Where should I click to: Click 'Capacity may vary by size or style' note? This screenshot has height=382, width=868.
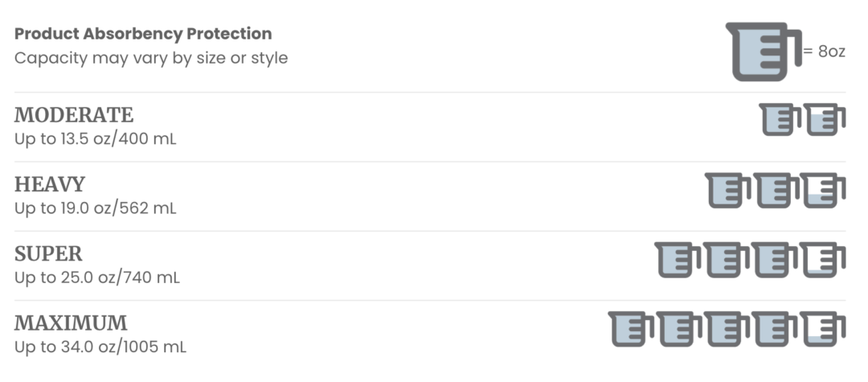click(151, 58)
